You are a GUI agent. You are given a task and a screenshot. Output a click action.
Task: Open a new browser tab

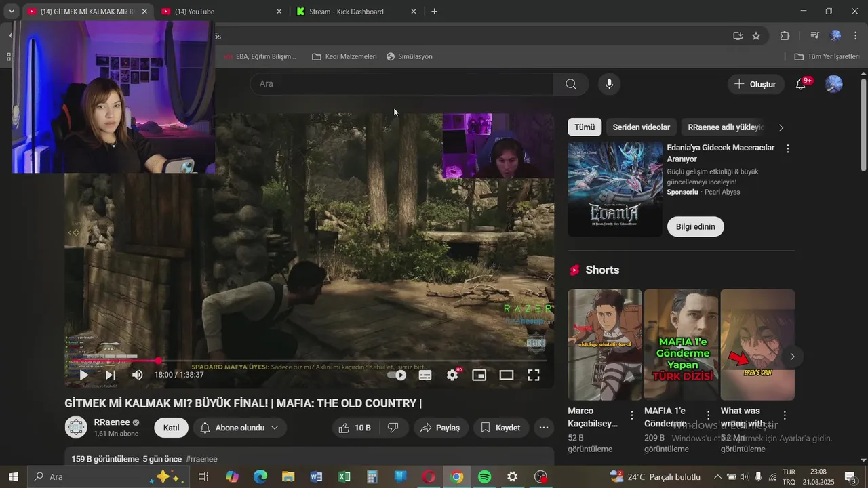click(x=435, y=12)
